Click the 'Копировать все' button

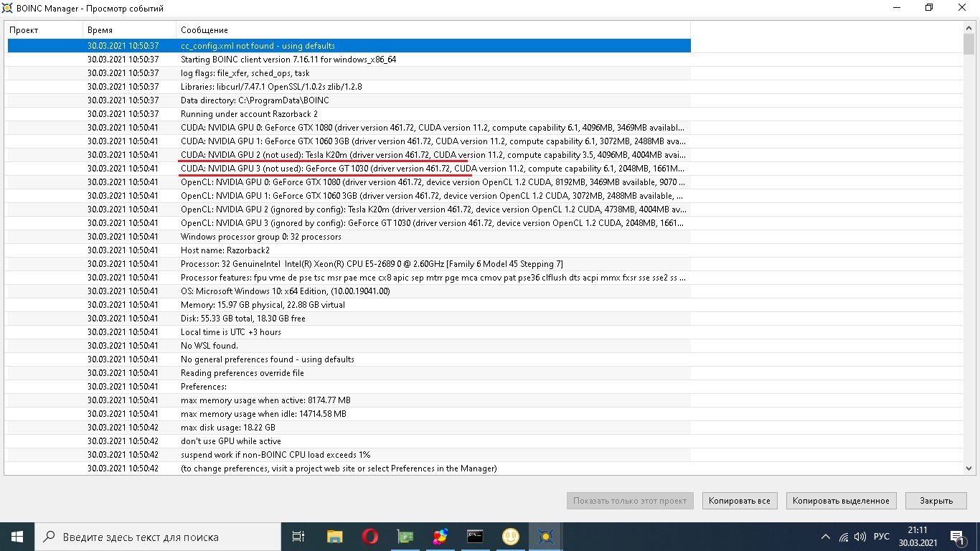(739, 501)
